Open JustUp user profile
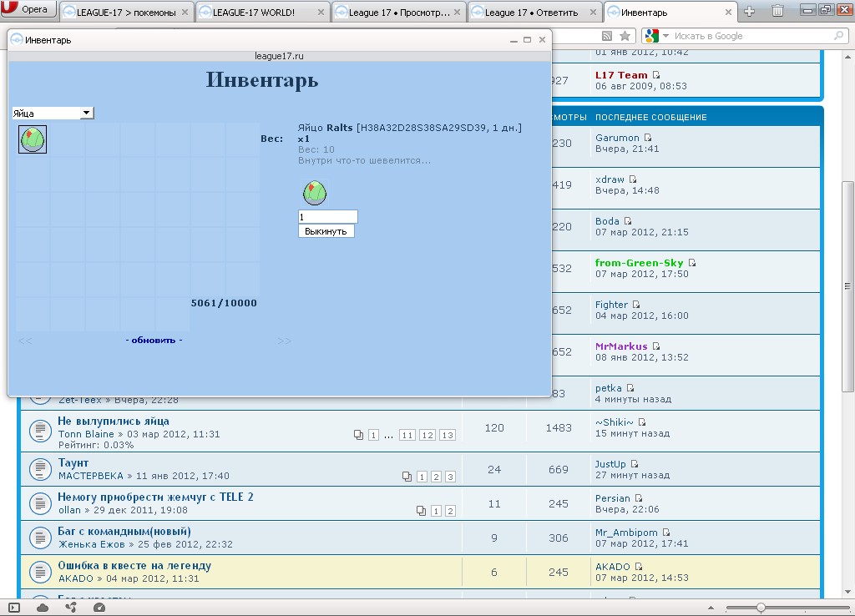The height and width of the screenshot is (616, 855). pyautogui.click(x=610, y=464)
